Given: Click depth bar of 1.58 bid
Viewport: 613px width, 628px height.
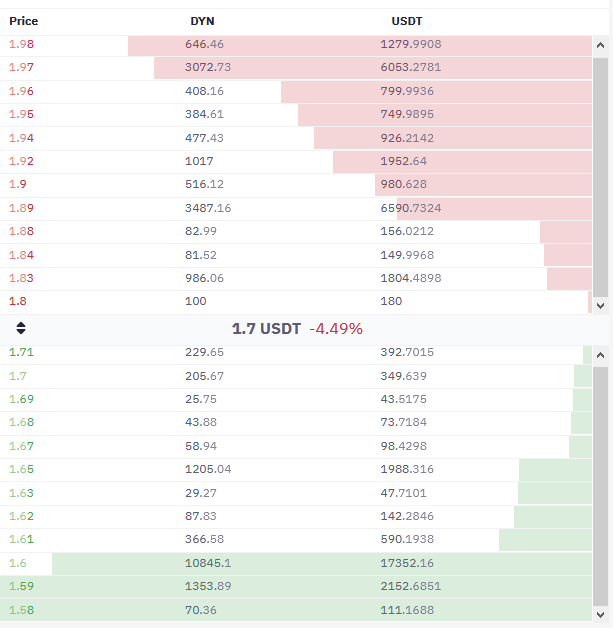Looking at the screenshot, I should pyautogui.click(x=296, y=610).
